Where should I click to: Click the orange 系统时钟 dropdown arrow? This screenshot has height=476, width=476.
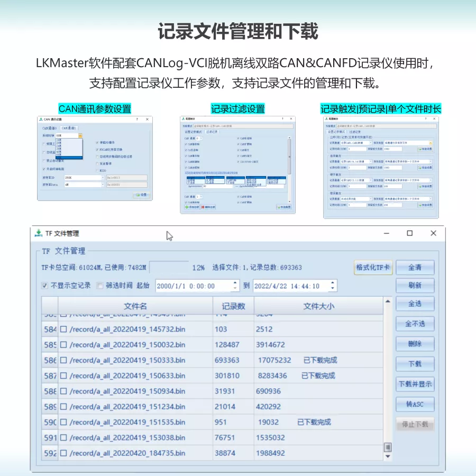[x=80, y=136]
